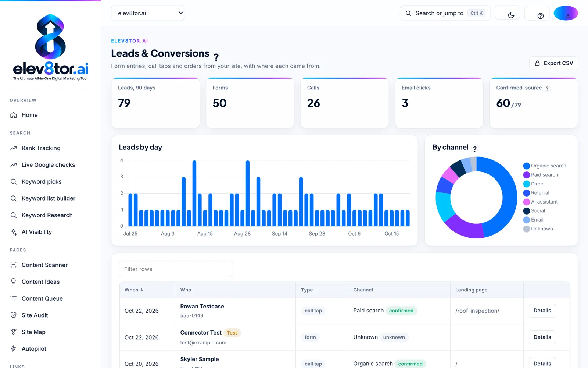Click the Keyword Research search icon
The image size is (588, 368).
tap(14, 215)
